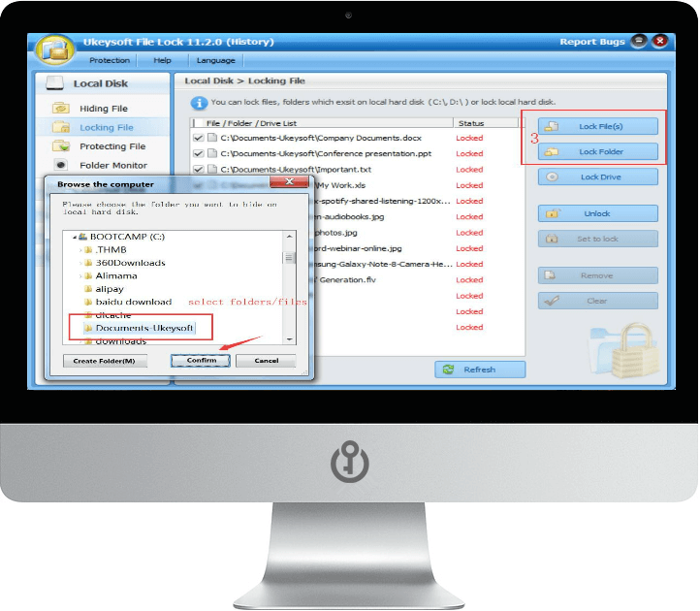
Task: Click the Confirm button in dialog
Action: click(201, 361)
